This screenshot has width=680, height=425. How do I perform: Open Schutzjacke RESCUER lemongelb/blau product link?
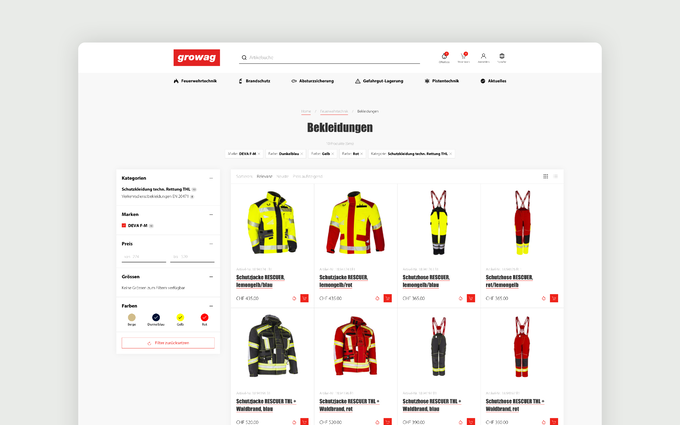260,281
